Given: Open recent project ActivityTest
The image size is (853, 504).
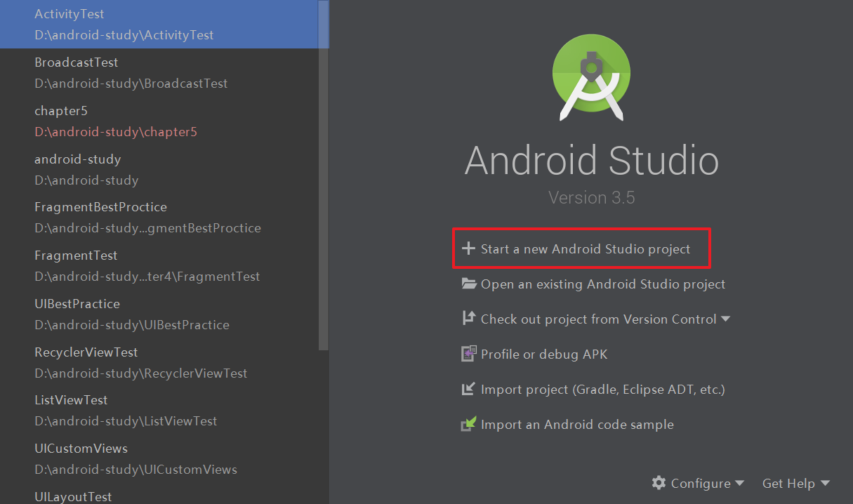Looking at the screenshot, I should 159,24.
